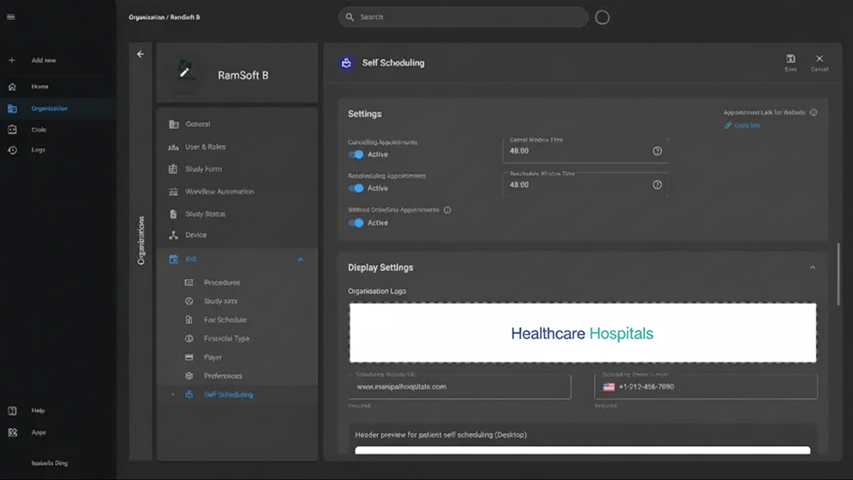Click Add new in the left sidebar
The width and height of the screenshot is (853, 480).
[43, 60]
